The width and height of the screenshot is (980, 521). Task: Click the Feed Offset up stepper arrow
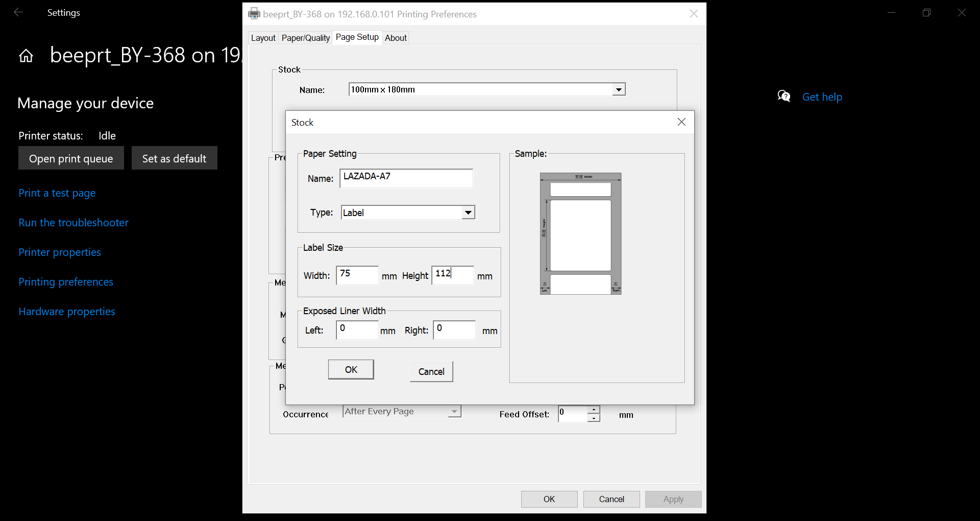[594, 410]
